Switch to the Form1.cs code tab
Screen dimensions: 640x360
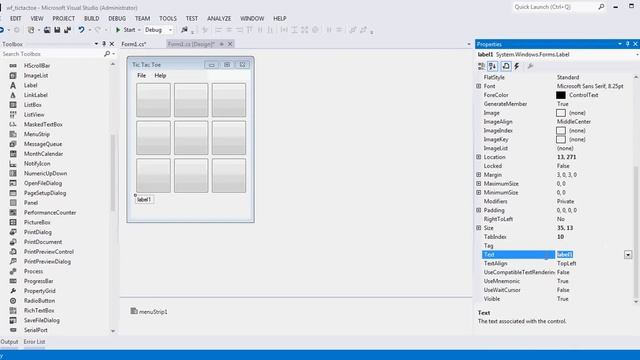(x=134, y=44)
